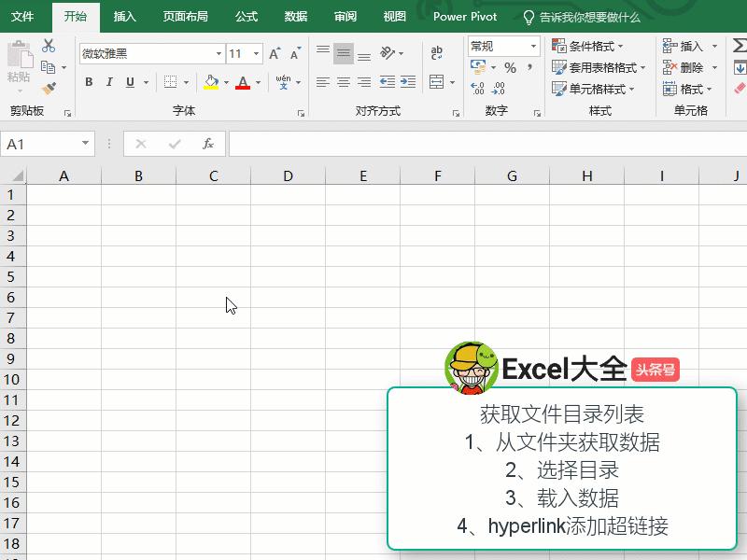747x560 pixels.
Task: Open the Power Pivot tab
Action: [465, 16]
